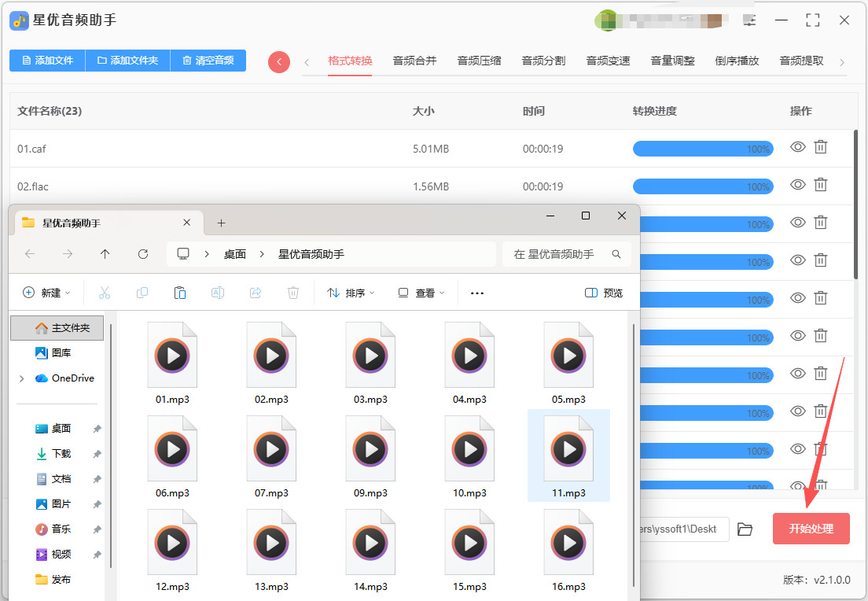Click the 01.caf progress bar

coord(703,149)
